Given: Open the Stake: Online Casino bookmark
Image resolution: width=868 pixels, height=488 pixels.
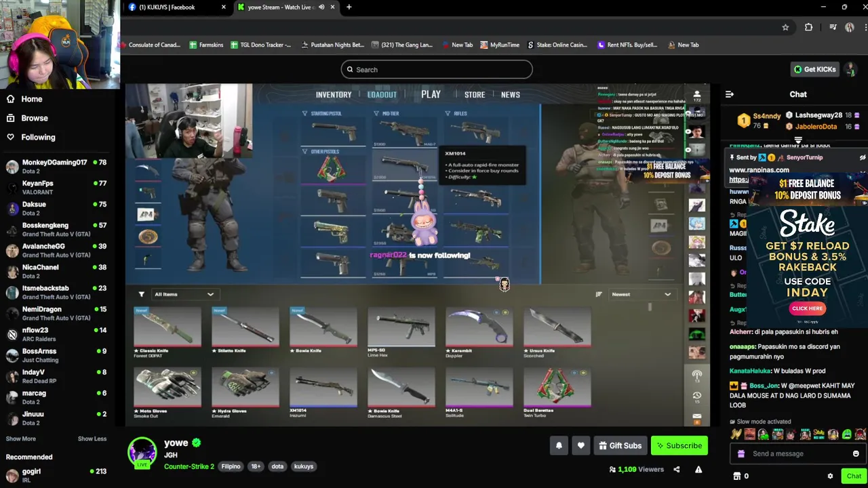Looking at the screenshot, I should pos(557,45).
